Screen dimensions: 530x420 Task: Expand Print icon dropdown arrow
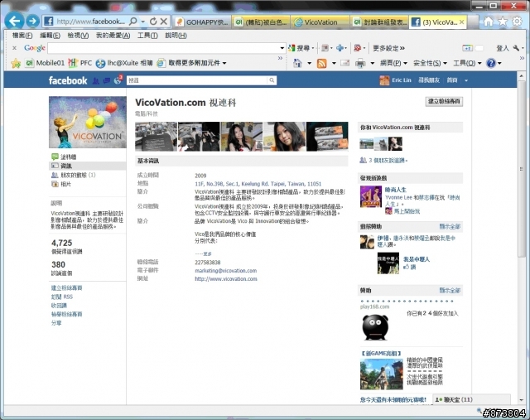coord(373,63)
